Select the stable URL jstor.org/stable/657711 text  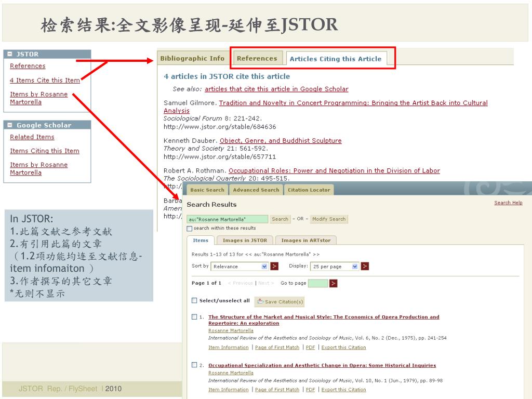click(x=220, y=157)
